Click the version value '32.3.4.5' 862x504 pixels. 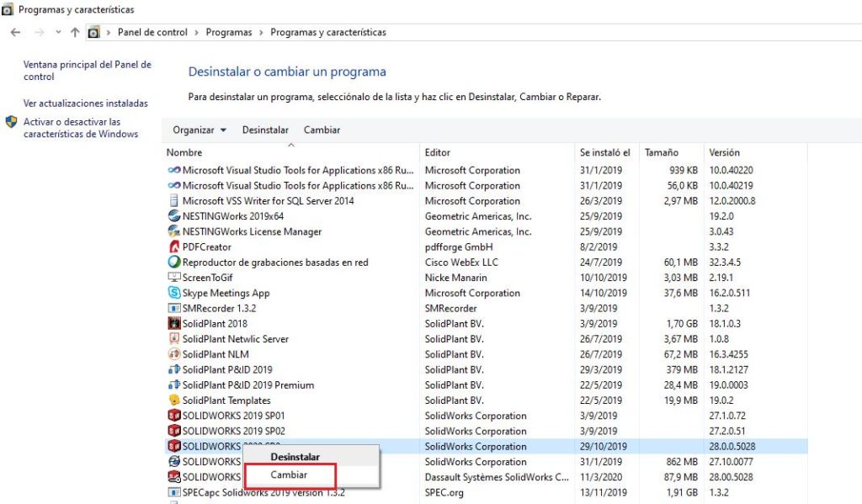click(x=725, y=263)
